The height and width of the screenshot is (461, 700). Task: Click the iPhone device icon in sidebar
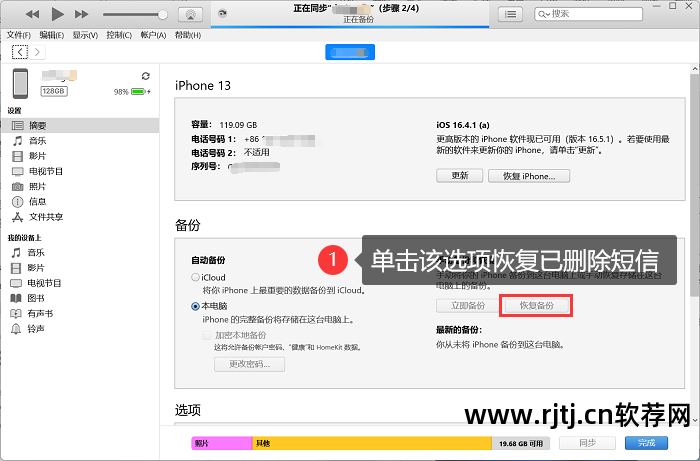(x=20, y=83)
